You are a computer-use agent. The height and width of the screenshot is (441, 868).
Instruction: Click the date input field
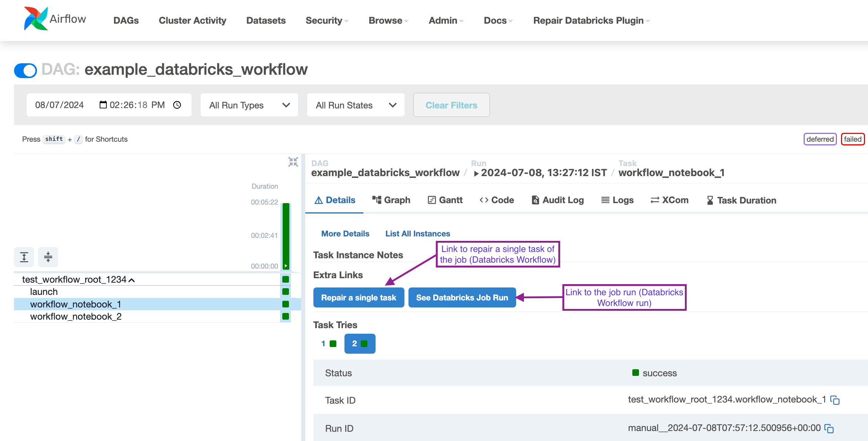[60, 105]
